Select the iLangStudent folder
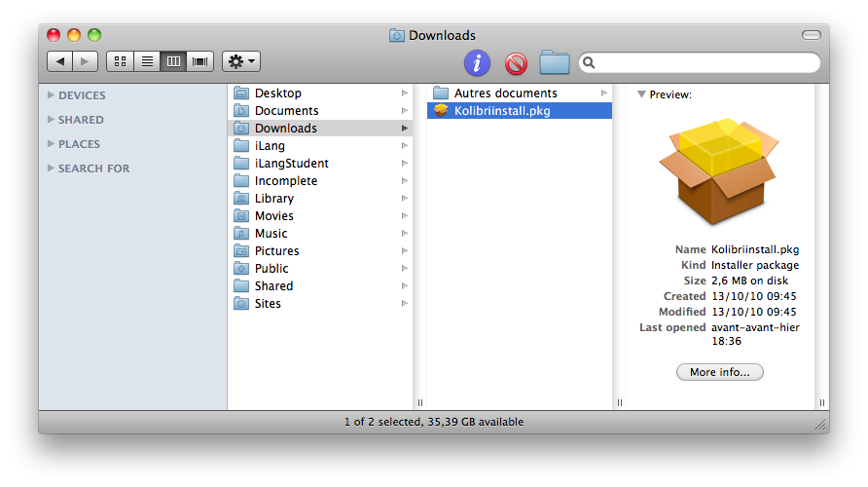Screen dimensions: 868x487 (x=320, y=164)
